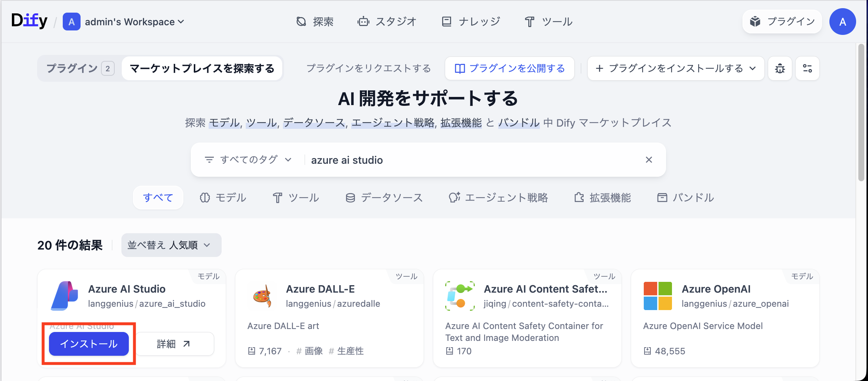
Task: Filter by 拡張機能 category
Action: tap(603, 198)
